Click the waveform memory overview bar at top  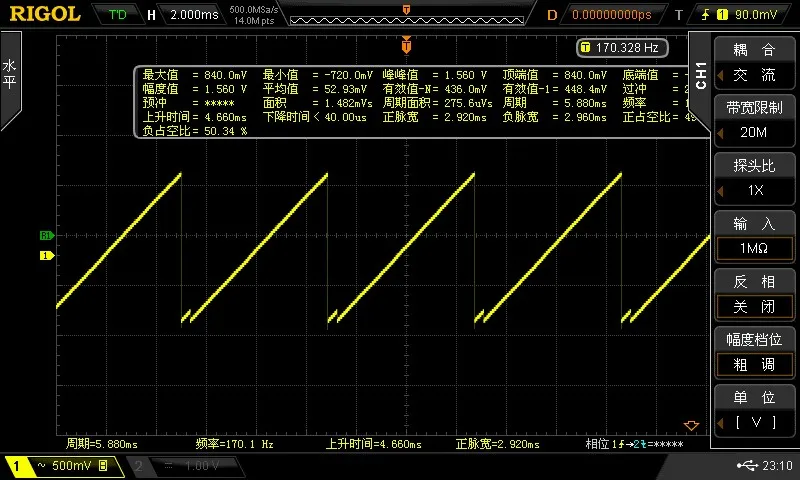[405, 15]
